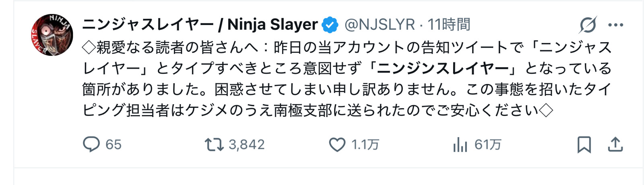Click the reply speech bubble icon
The height and width of the screenshot is (185, 644).
tap(91, 144)
